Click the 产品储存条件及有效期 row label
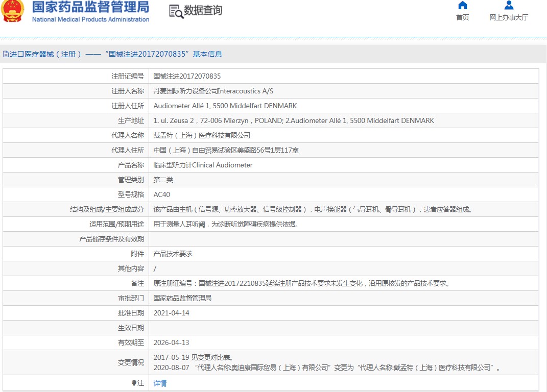The image size is (547, 392). tap(112, 239)
